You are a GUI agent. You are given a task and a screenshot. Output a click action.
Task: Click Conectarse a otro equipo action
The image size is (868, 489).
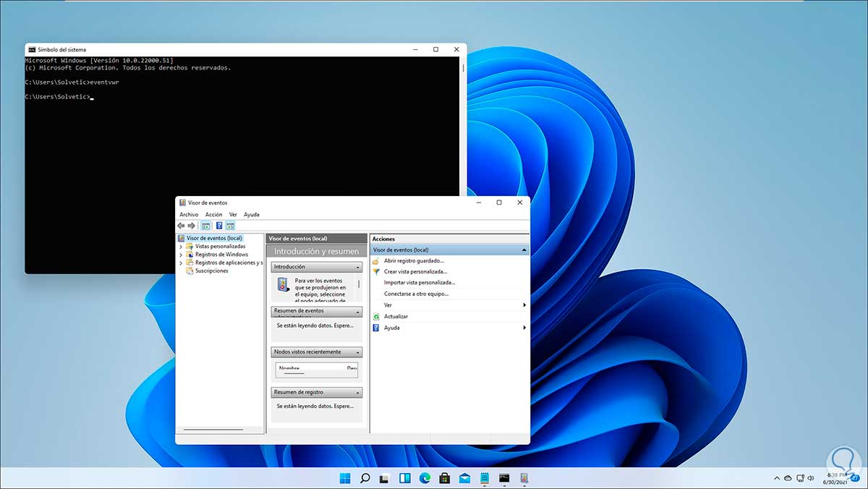416,294
